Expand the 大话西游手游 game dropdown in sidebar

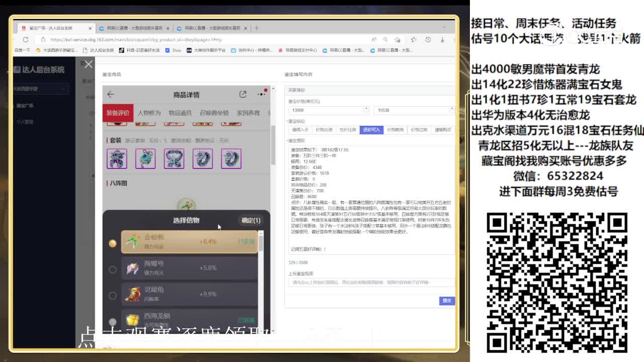40,88
